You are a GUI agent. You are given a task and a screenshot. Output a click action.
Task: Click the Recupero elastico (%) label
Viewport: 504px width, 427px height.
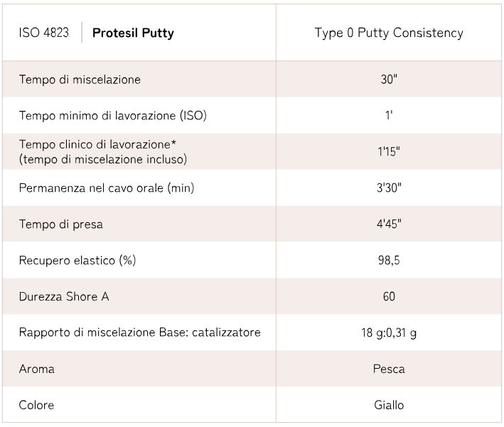click(77, 260)
